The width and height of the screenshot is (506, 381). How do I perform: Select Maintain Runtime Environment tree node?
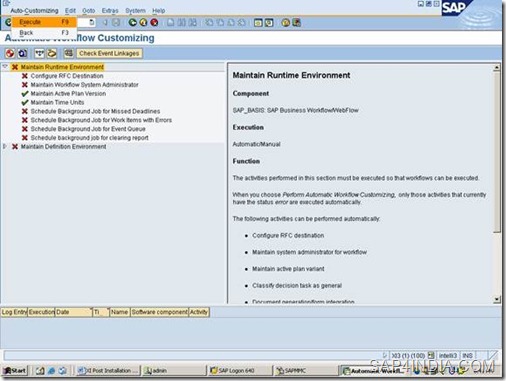[x=62, y=67]
